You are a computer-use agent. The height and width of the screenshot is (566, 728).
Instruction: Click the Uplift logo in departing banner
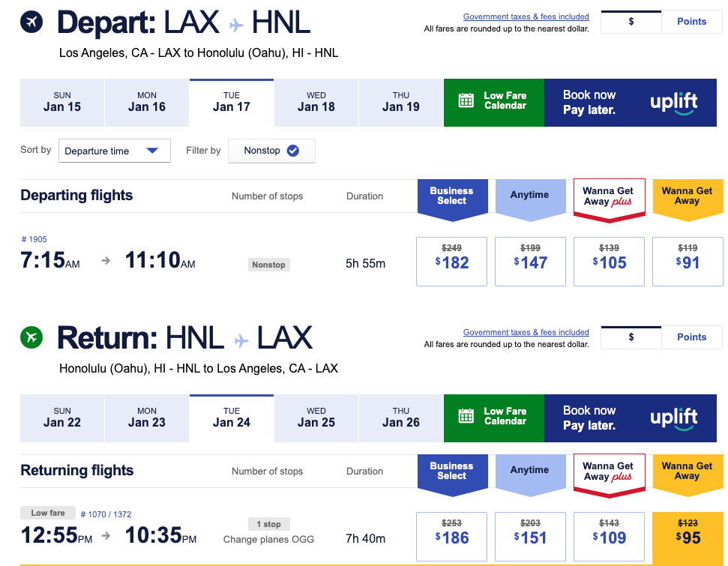(673, 102)
